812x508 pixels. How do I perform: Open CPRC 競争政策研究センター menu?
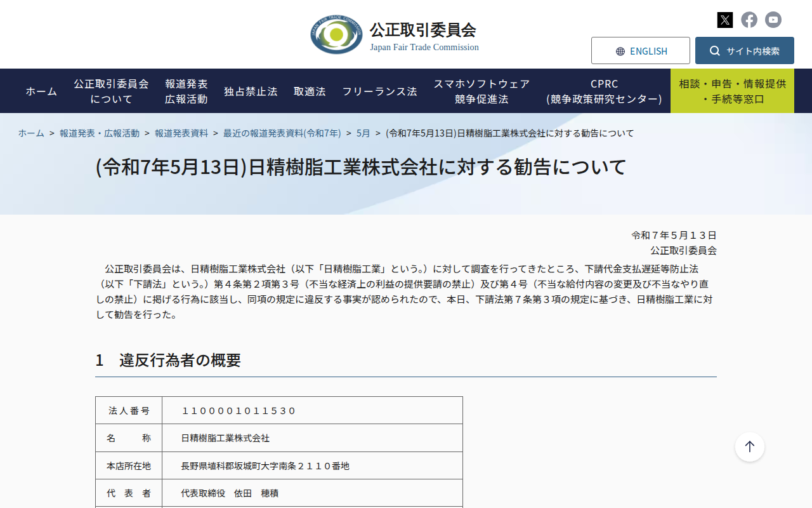point(604,91)
